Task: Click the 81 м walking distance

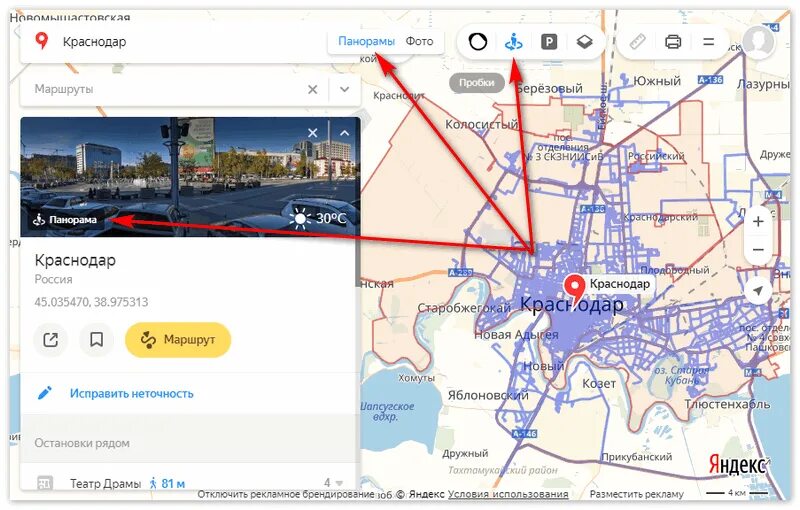Action: [x=167, y=483]
